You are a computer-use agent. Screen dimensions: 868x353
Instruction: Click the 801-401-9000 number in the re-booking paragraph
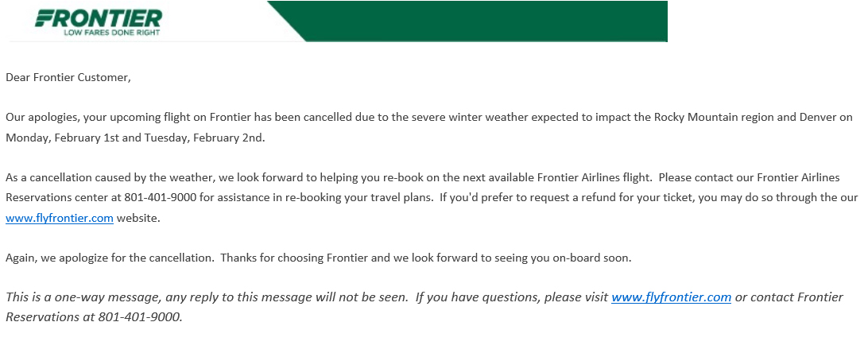tap(160, 198)
